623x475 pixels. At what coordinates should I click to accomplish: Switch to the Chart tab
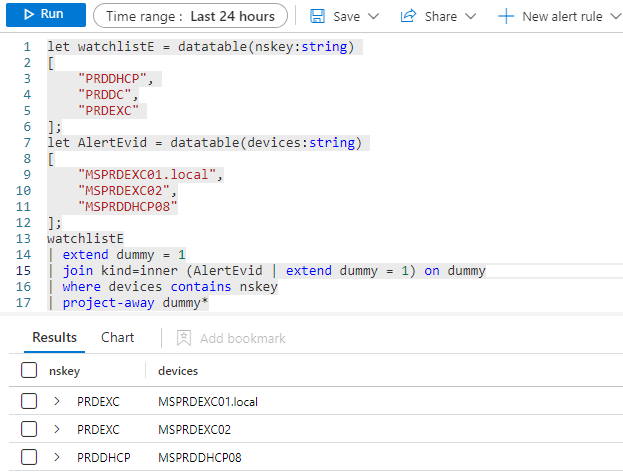(x=117, y=338)
